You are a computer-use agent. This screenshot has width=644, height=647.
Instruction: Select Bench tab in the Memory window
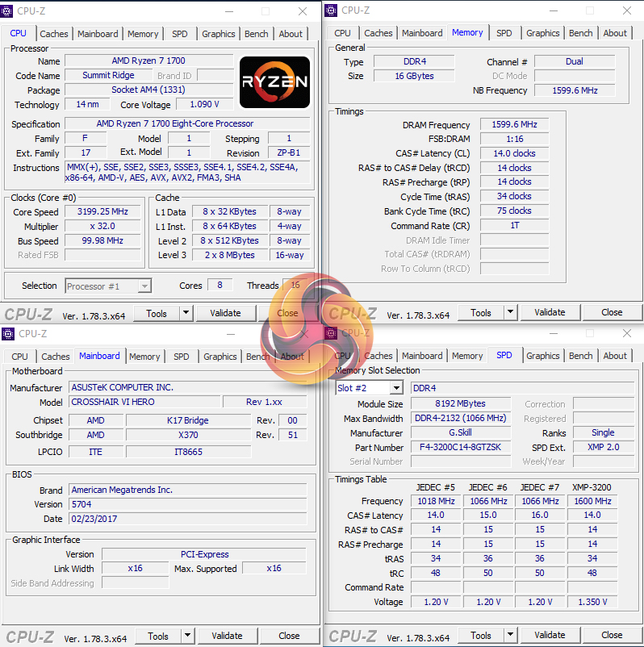[581, 33]
